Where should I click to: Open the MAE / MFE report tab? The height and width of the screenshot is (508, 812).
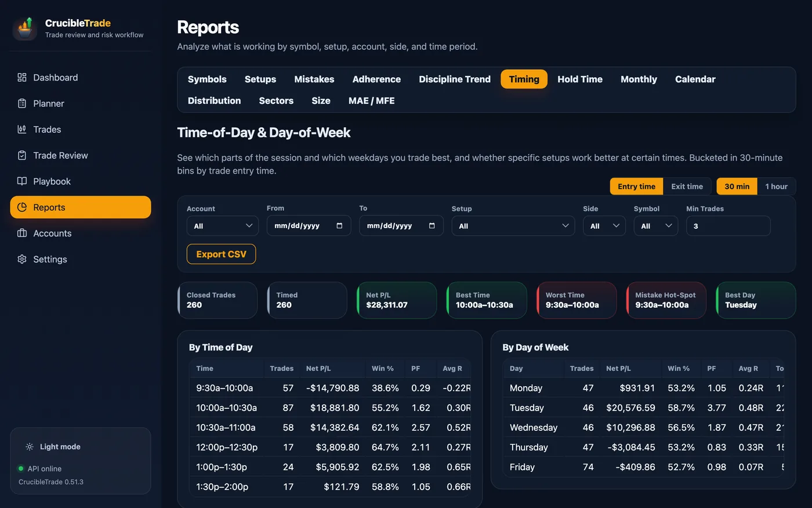coord(371,100)
